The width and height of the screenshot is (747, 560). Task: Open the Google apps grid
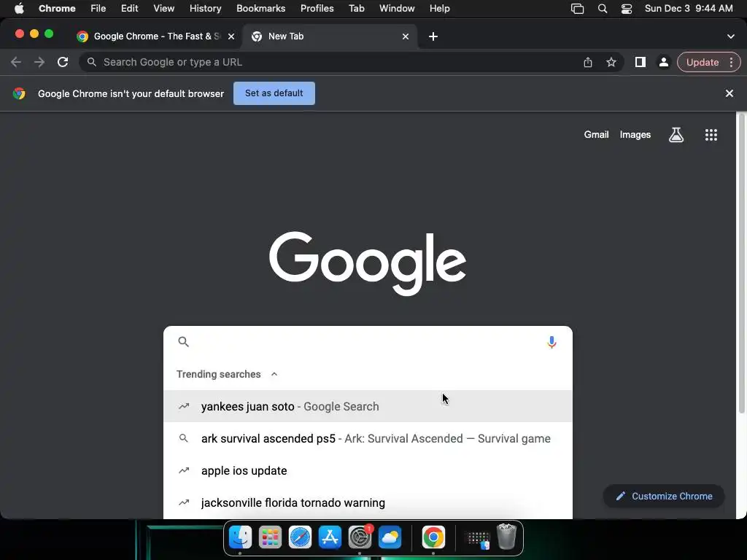coord(711,135)
